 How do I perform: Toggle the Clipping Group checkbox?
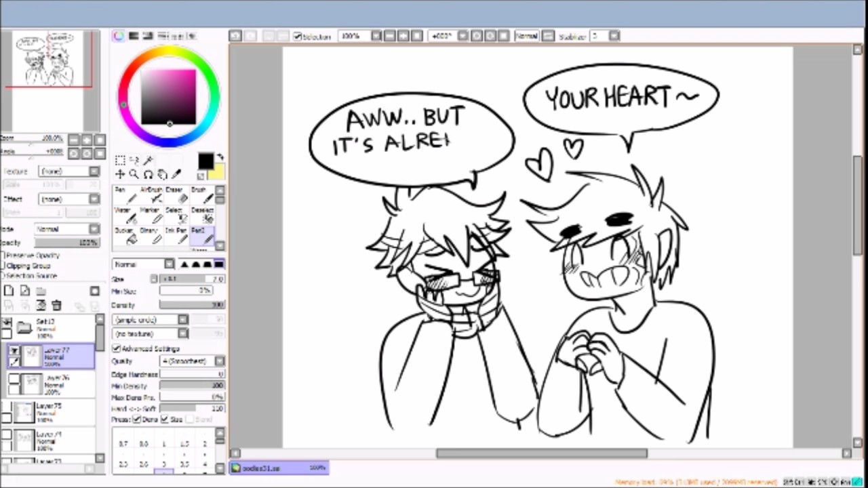coord(3,266)
